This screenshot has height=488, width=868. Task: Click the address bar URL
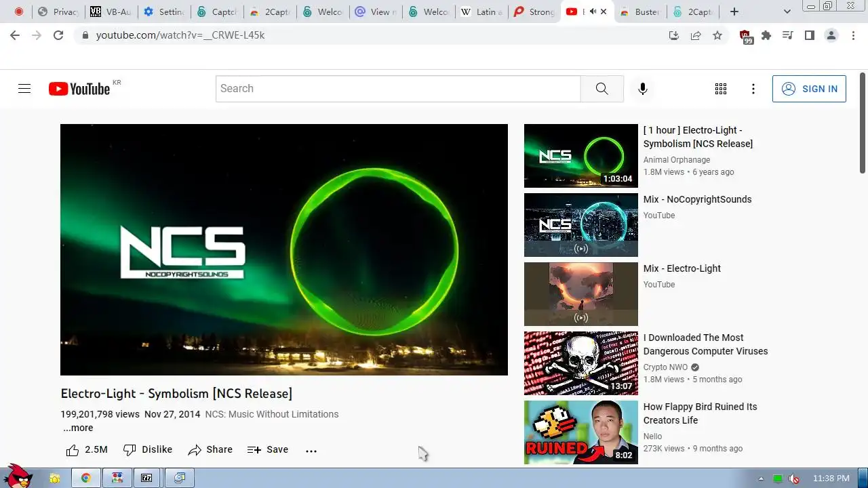click(x=180, y=35)
